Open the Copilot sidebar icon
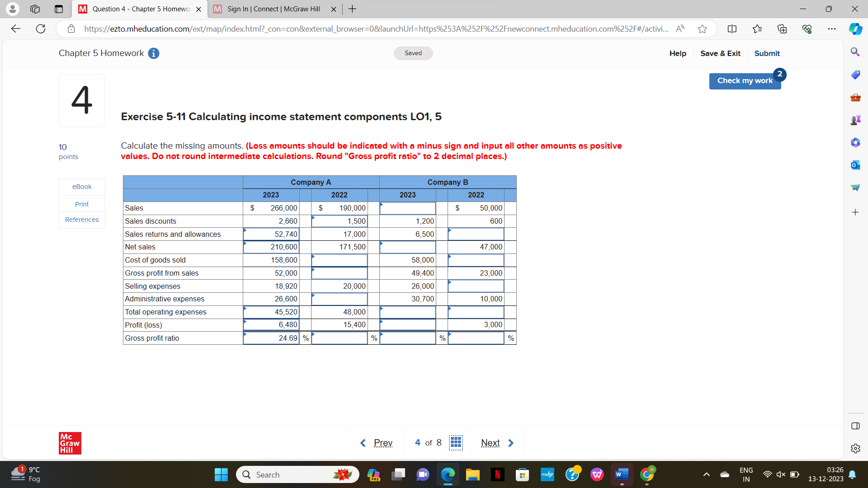868x488 pixels. pyautogui.click(x=855, y=29)
